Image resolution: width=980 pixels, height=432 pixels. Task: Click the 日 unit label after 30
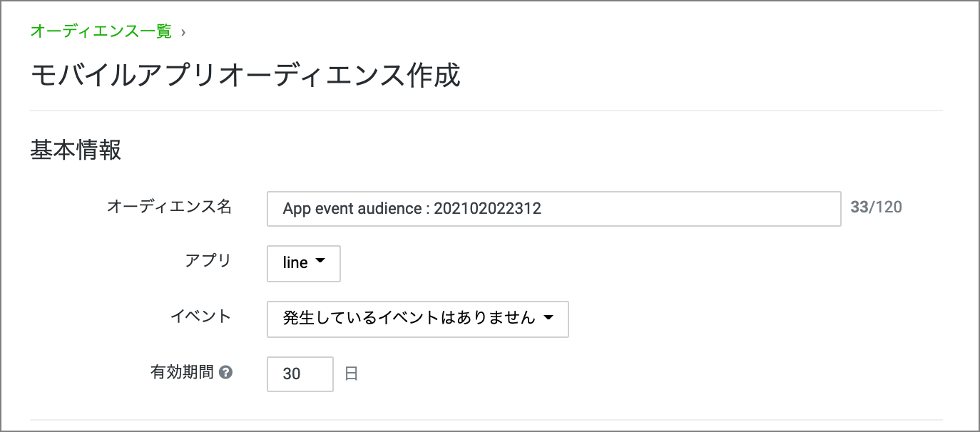351,374
